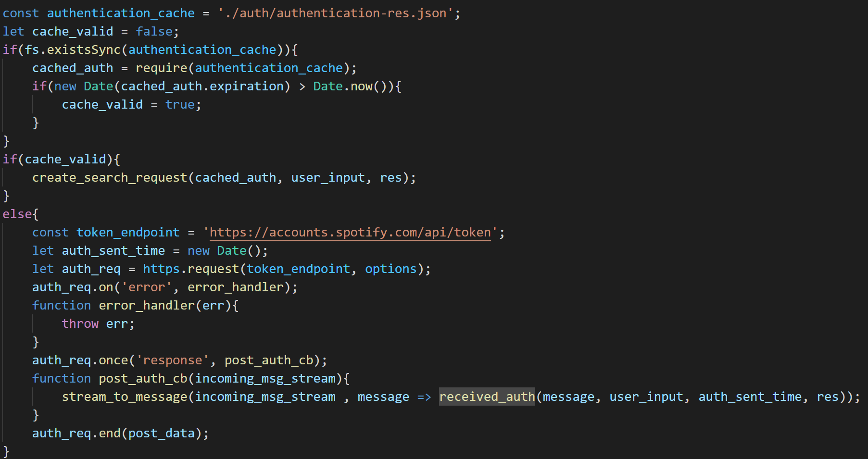Click the throw keyword
The height and width of the screenshot is (459, 868).
point(80,324)
